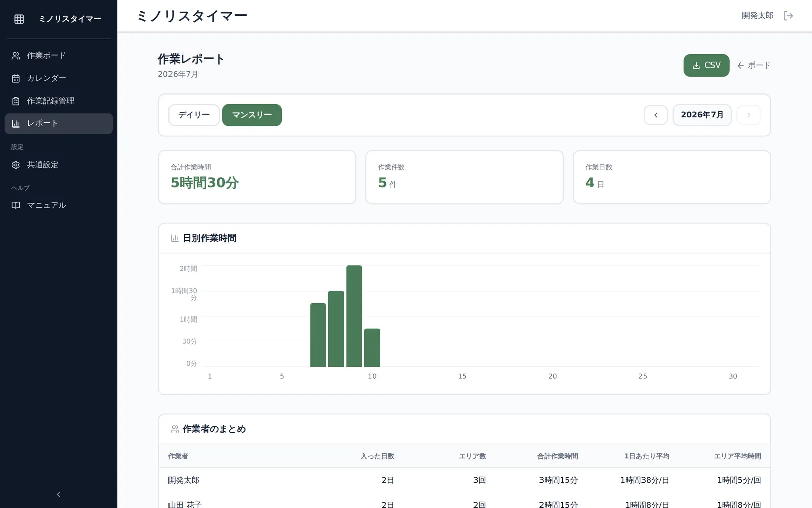The image size is (812, 508).
Task: Click the user name 開発太郎
Action: (x=757, y=16)
